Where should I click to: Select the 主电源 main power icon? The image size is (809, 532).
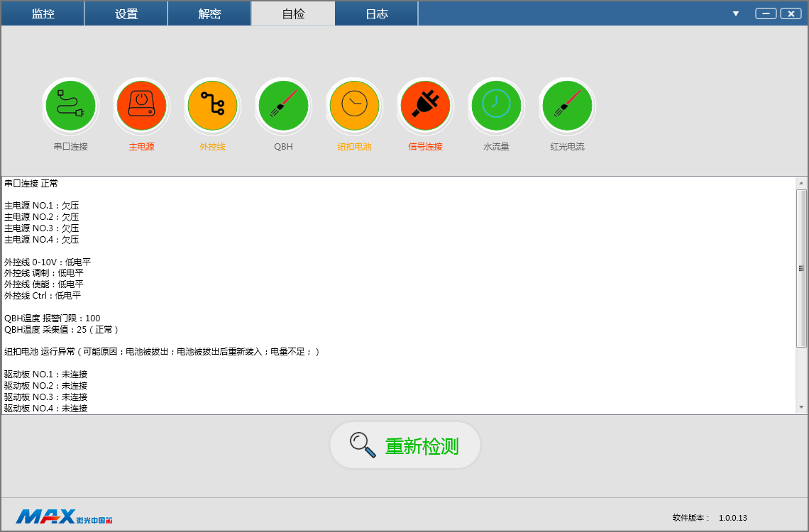[141, 106]
